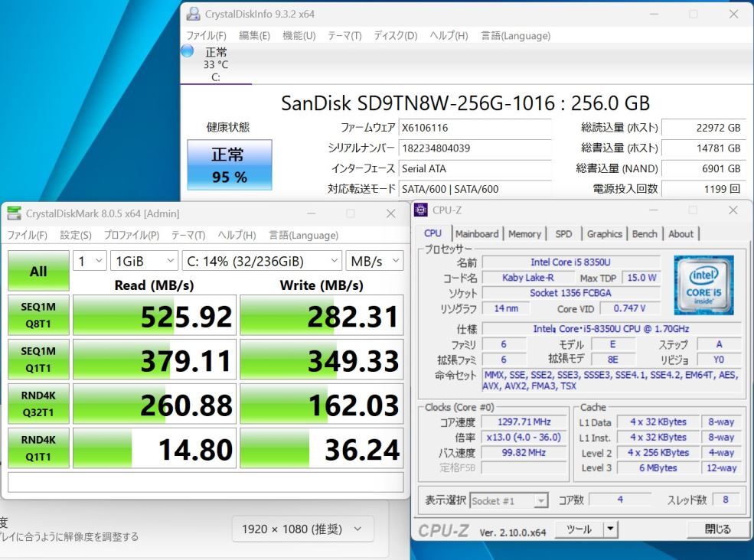The image size is (754, 560).
Task: Click the RND4K Q1T1 read result 14.80
Action: coord(155,448)
